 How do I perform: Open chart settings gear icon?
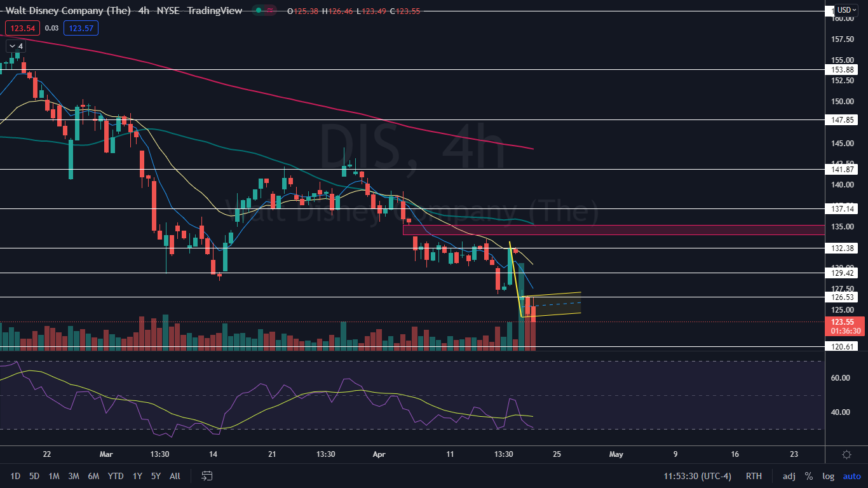(x=846, y=454)
